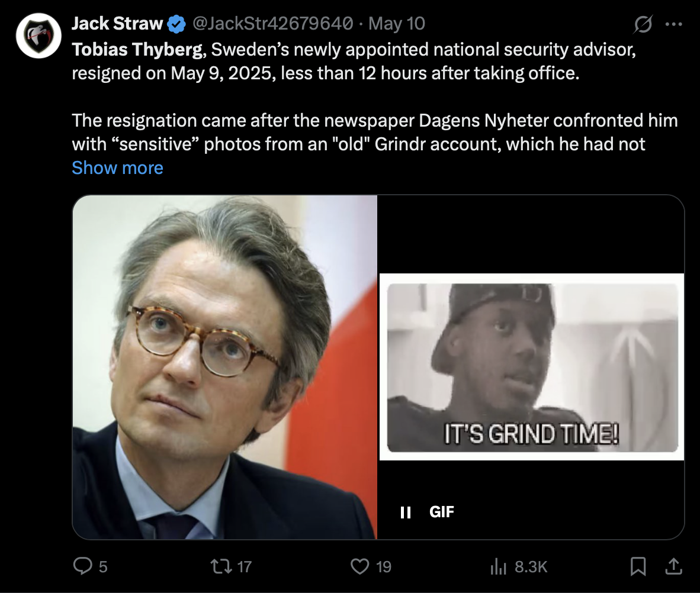Repost this tweet using the arrows icon
Screen dimensions: 700x593
point(223,566)
